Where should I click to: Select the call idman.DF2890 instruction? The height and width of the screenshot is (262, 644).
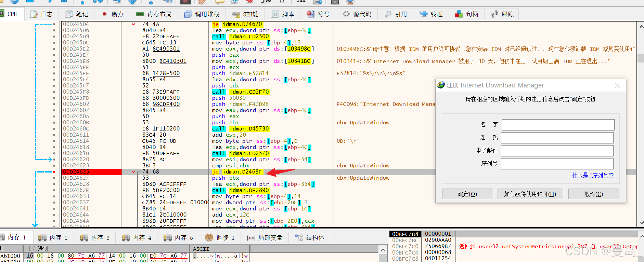(x=241, y=190)
